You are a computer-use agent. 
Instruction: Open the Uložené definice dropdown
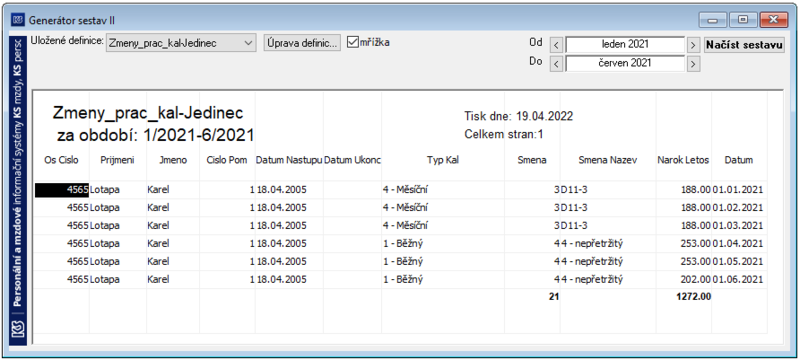(x=181, y=43)
